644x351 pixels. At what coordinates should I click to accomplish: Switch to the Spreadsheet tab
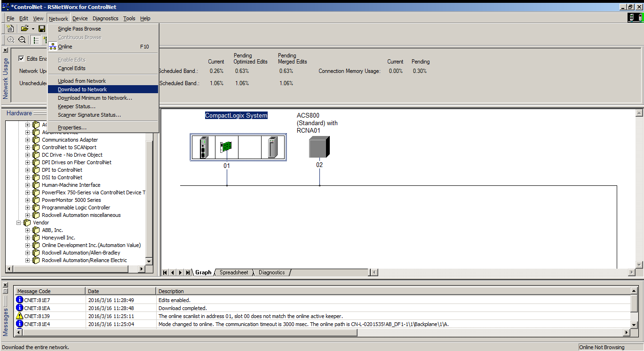234,272
